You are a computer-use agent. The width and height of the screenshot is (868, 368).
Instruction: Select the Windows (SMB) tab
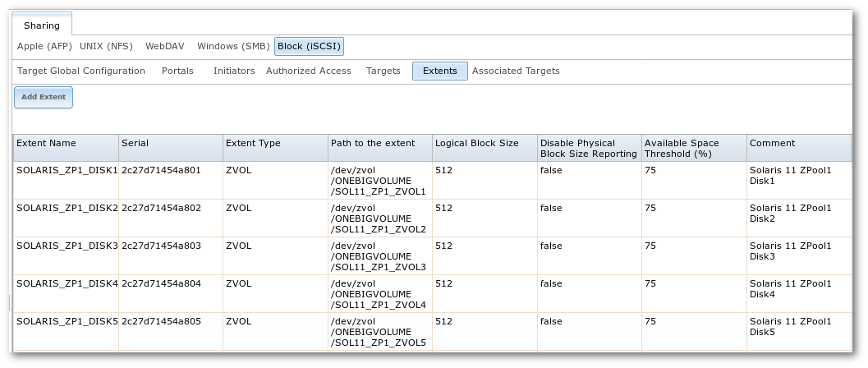[233, 47]
